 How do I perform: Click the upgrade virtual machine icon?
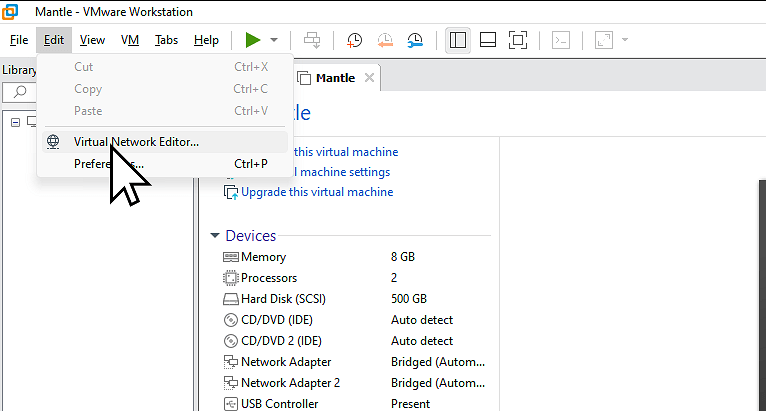pos(231,193)
